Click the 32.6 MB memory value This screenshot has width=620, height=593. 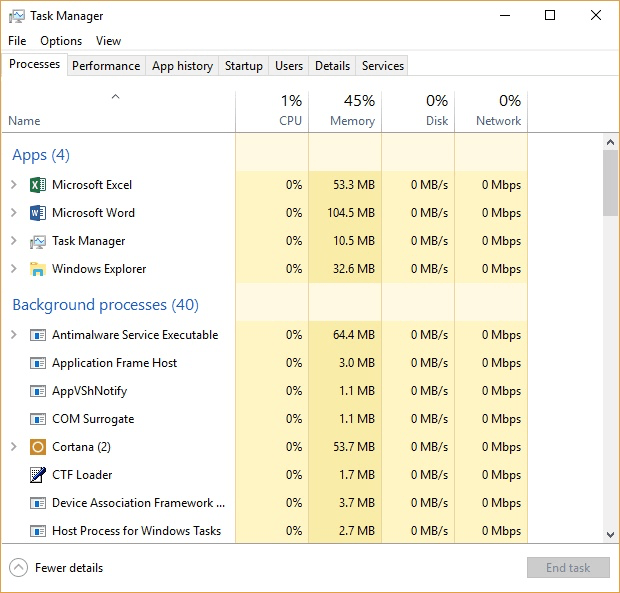[x=353, y=269]
